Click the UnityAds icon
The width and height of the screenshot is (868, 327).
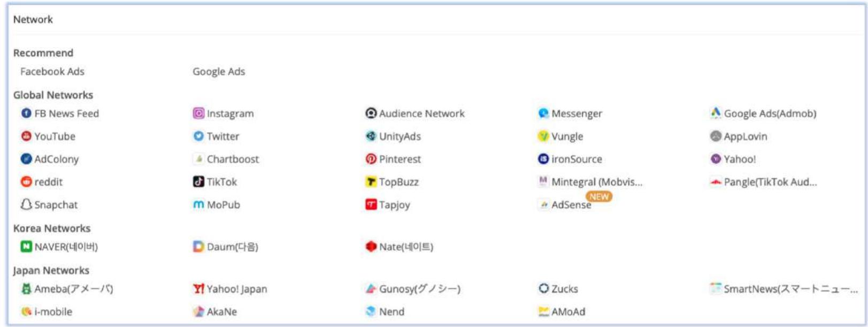371,136
